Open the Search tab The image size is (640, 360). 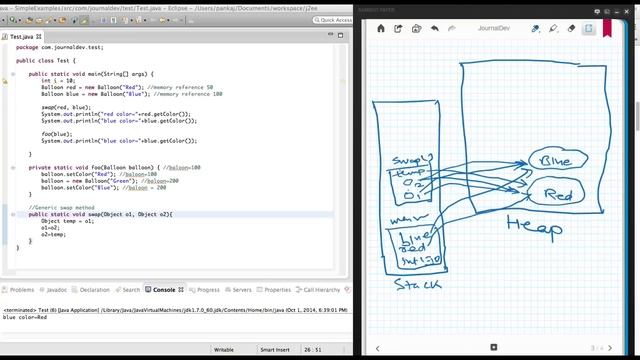pos(127,290)
